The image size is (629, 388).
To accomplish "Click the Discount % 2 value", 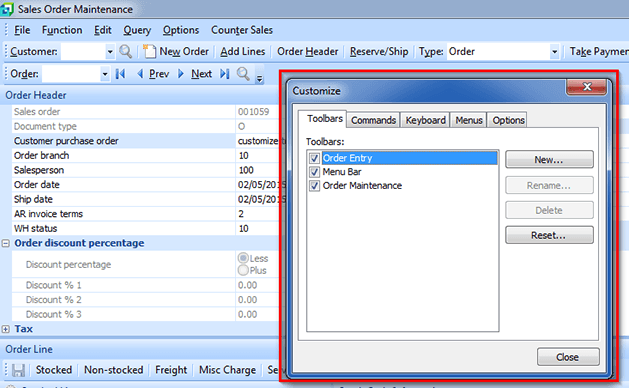I will pyautogui.click(x=248, y=300).
